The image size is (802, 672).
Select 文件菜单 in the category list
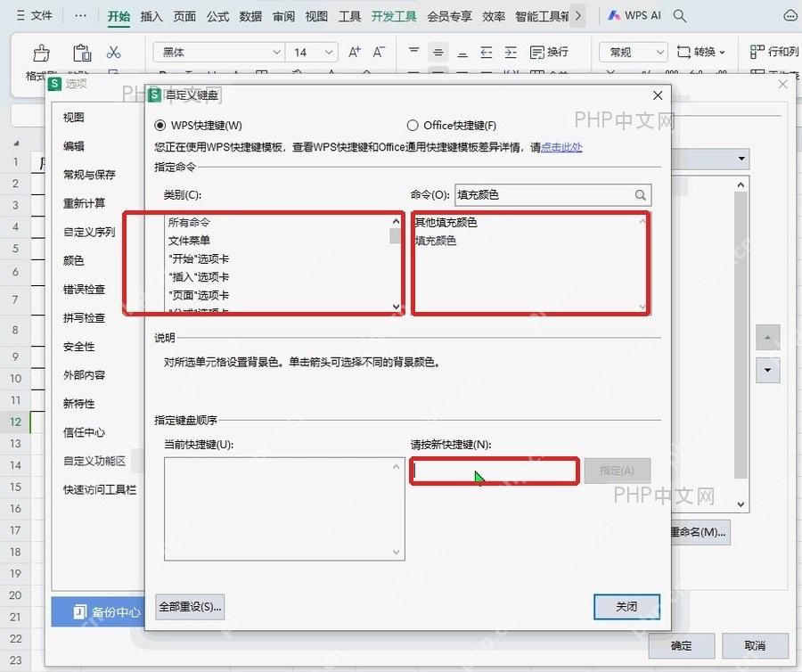pos(189,241)
